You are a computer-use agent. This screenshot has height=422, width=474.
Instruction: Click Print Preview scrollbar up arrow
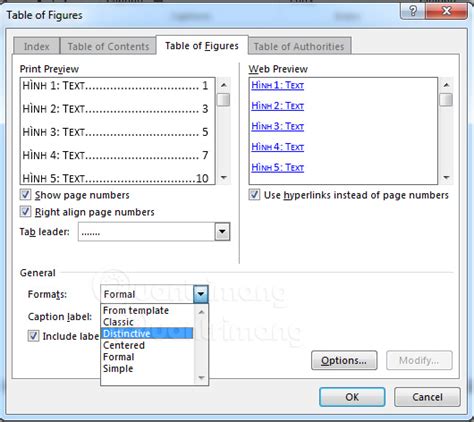[x=224, y=85]
